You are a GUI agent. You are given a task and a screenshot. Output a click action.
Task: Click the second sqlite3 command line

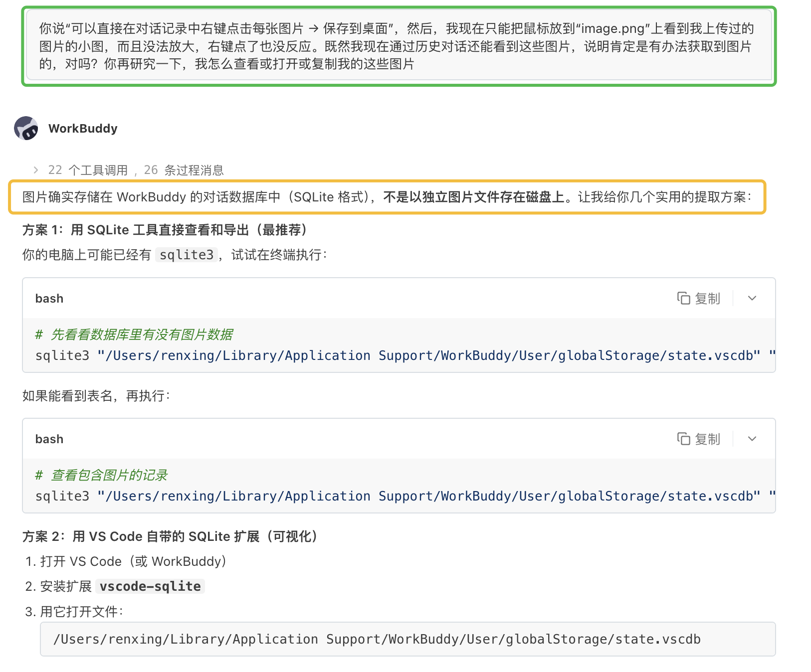pyautogui.click(x=405, y=496)
